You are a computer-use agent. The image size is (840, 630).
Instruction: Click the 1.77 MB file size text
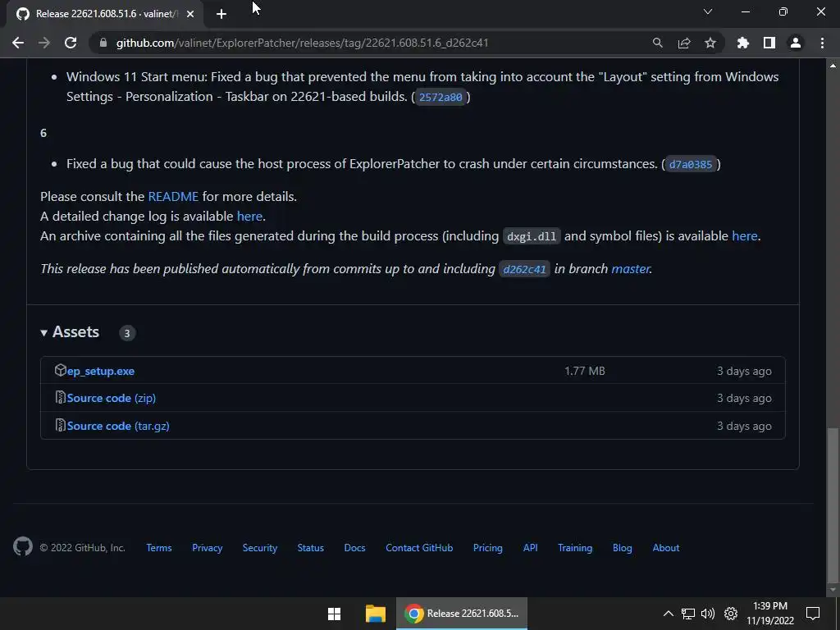[584, 372]
